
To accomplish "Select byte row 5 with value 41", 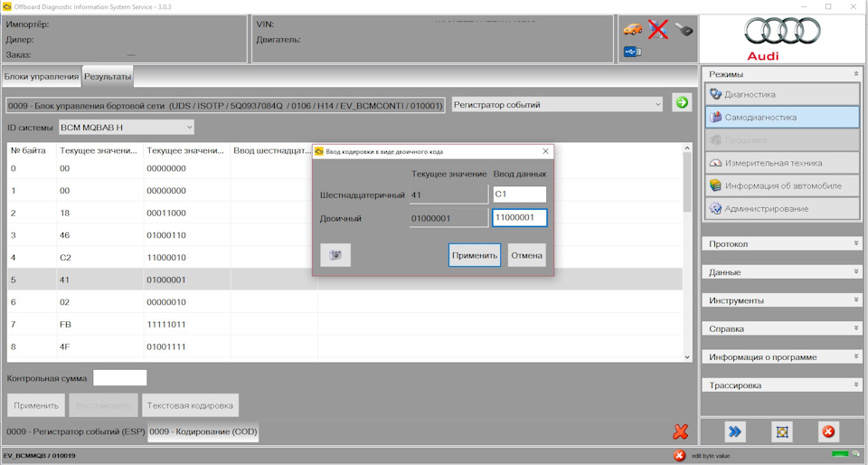I will [344, 280].
